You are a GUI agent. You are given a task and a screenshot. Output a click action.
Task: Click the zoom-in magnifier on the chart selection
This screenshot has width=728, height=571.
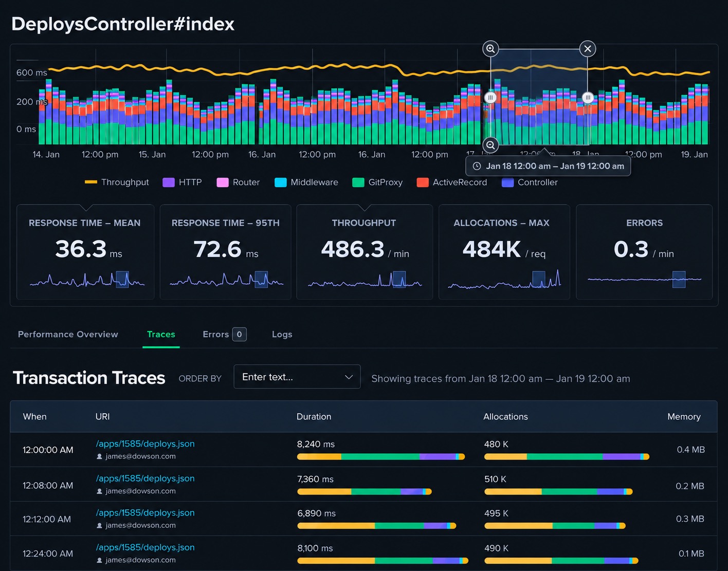click(490, 49)
